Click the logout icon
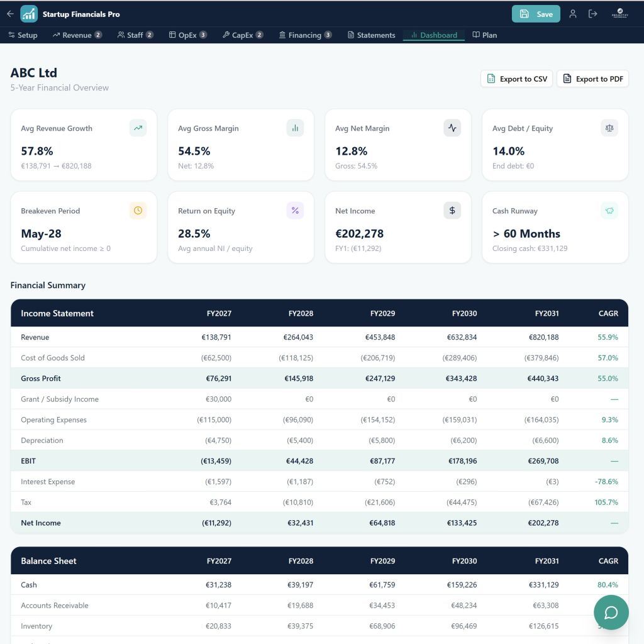The height and width of the screenshot is (644, 644). (x=592, y=14)
